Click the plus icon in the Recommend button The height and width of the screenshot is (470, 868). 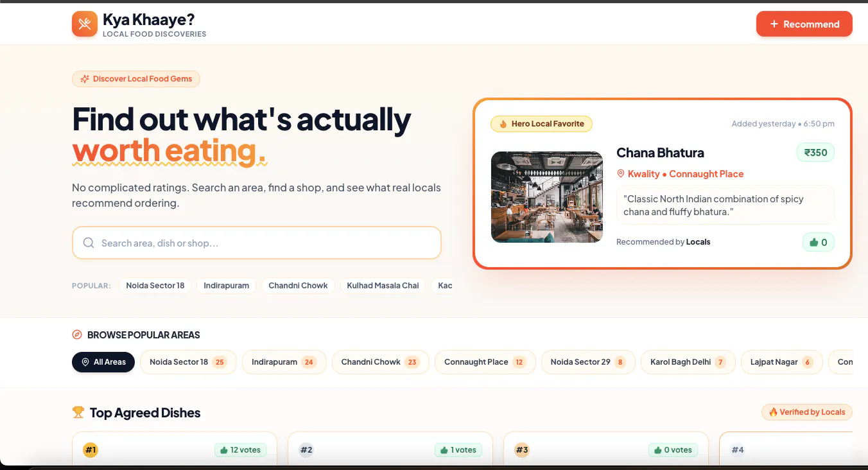pyautogui.click(x=774, y=24)
